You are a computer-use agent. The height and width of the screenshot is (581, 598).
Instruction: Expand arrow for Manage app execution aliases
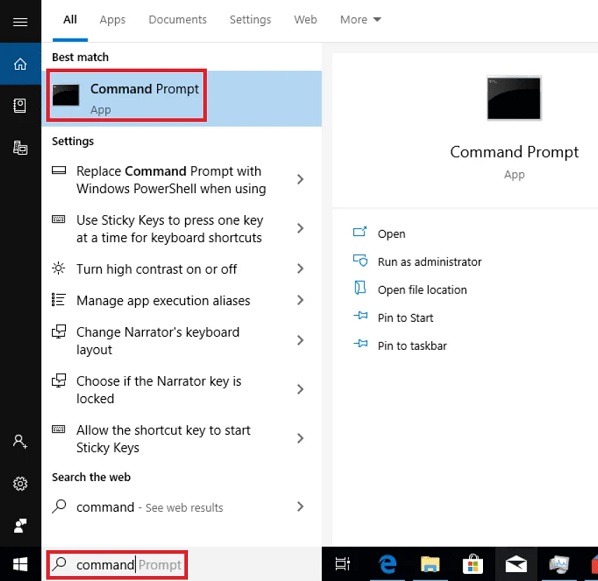tap(301, 300)
